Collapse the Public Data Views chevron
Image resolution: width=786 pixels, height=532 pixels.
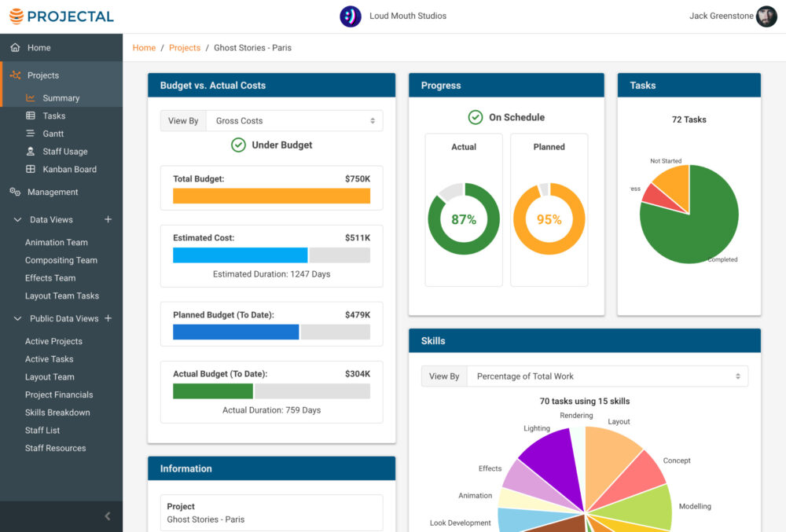tap(17, 318)
